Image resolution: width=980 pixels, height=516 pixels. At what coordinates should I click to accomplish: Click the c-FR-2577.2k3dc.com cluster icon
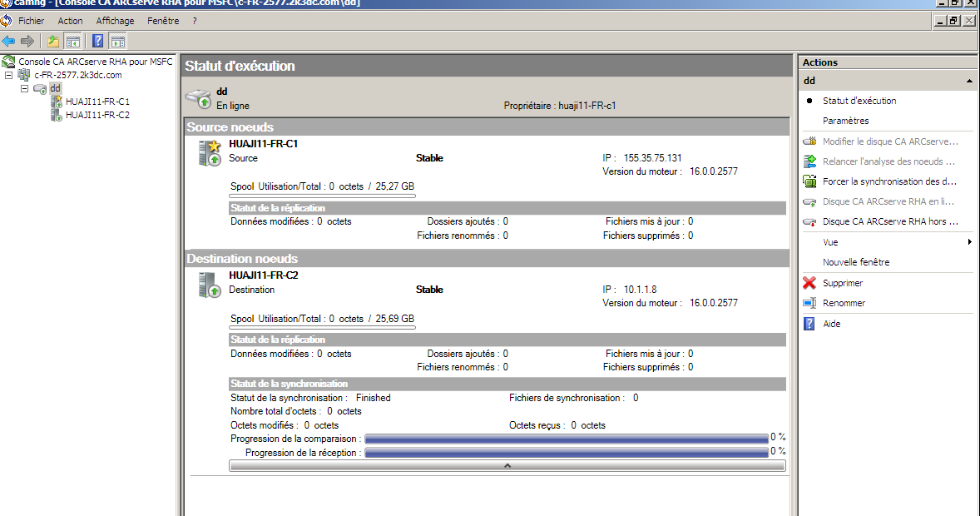24,75
